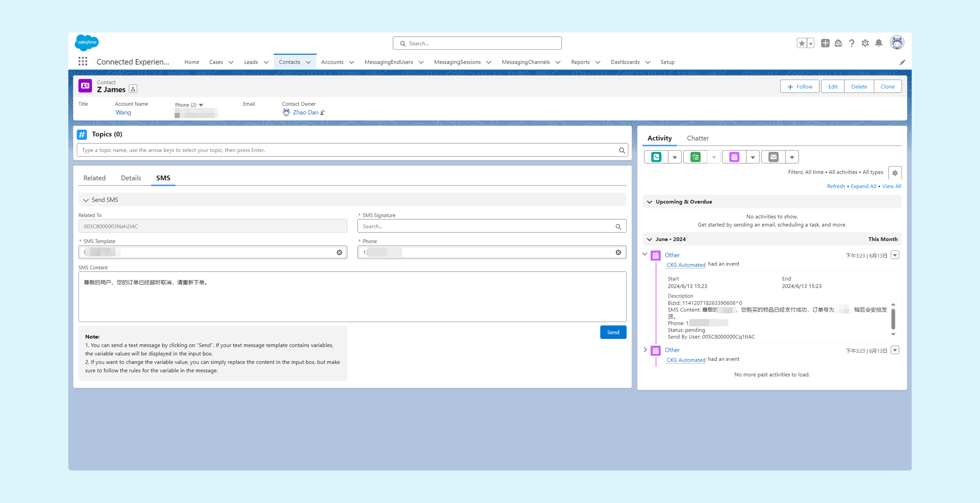Click the first Other event calendar icon
The image size is (980, 503).
point(656,256)
